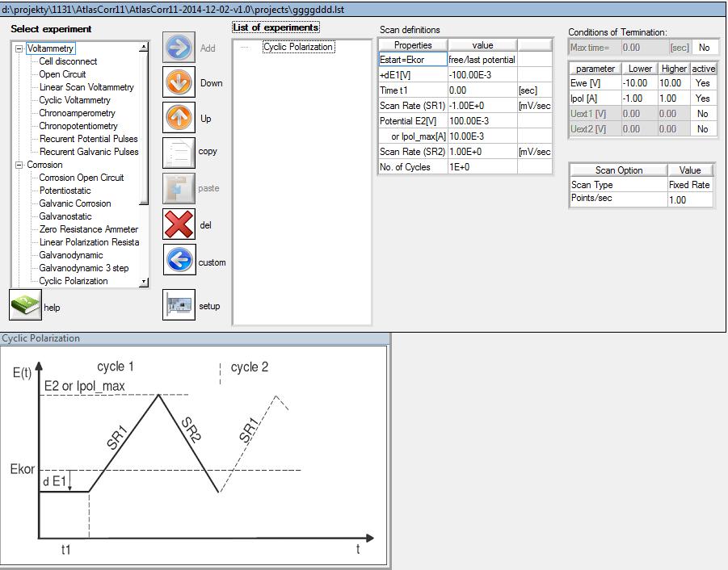Click the blue Add arrow icon
This screenshot has height=570, width=728.
click(179, 48)
